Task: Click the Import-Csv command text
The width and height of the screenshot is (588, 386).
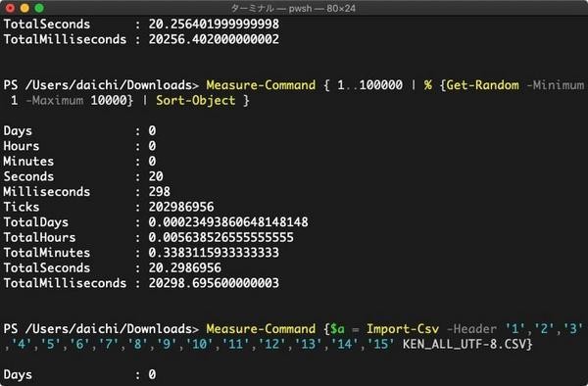Action: tap(403, 329)
